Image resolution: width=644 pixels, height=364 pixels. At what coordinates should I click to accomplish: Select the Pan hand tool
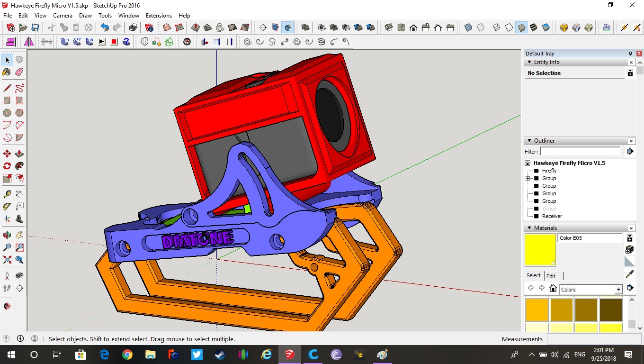[x=19, y=235]
